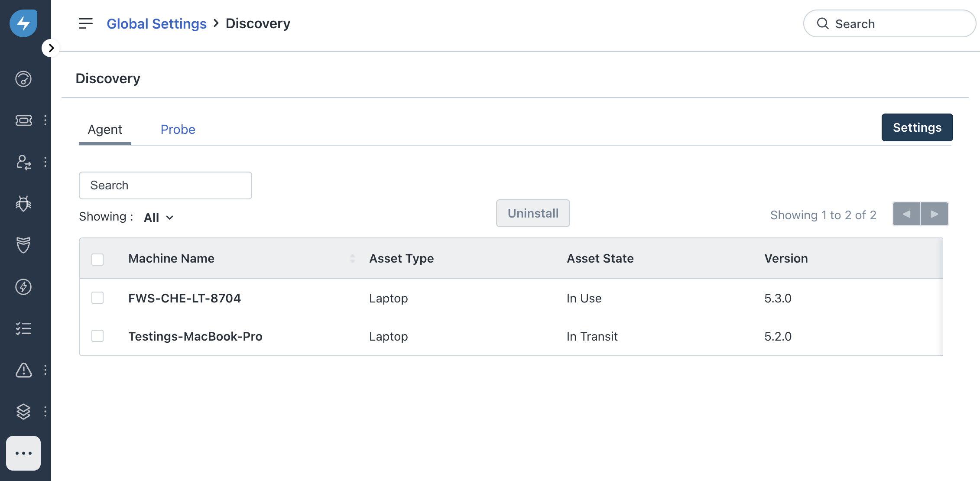Follow the Global Settings breadcrumb link
This screenshot has height=481, width=980.
(156, 23)
